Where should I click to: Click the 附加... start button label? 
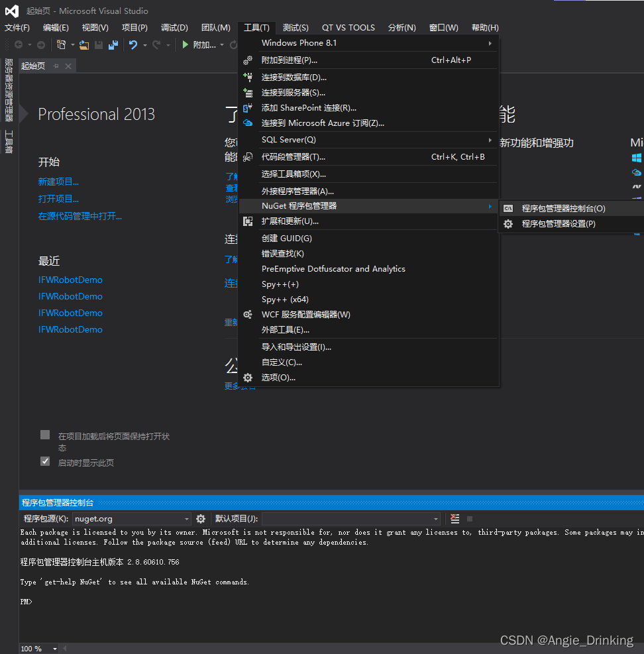[x=204, y=44]
